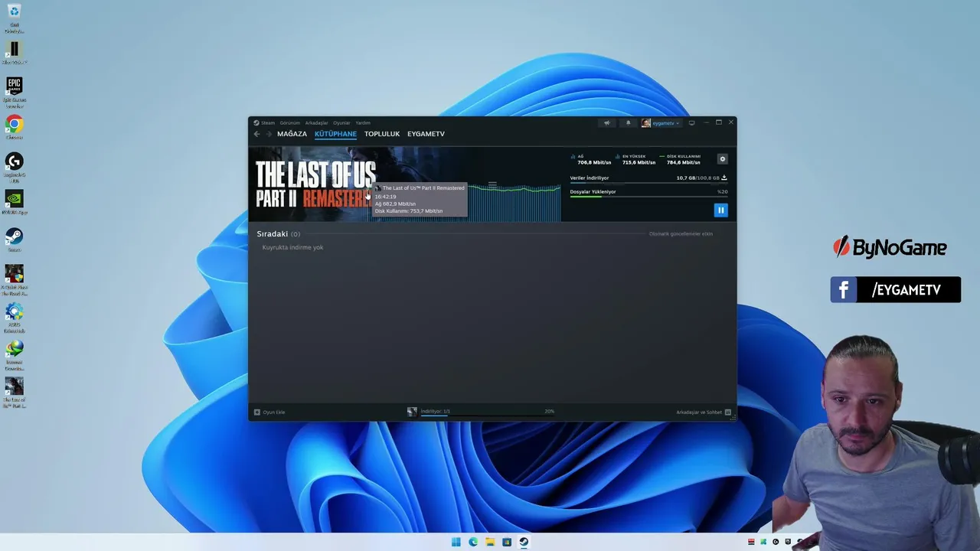This screenshot has height=551, width=980.
Task: Click the EN YÜKSEK peak speed stat
Action: (635, 159)
